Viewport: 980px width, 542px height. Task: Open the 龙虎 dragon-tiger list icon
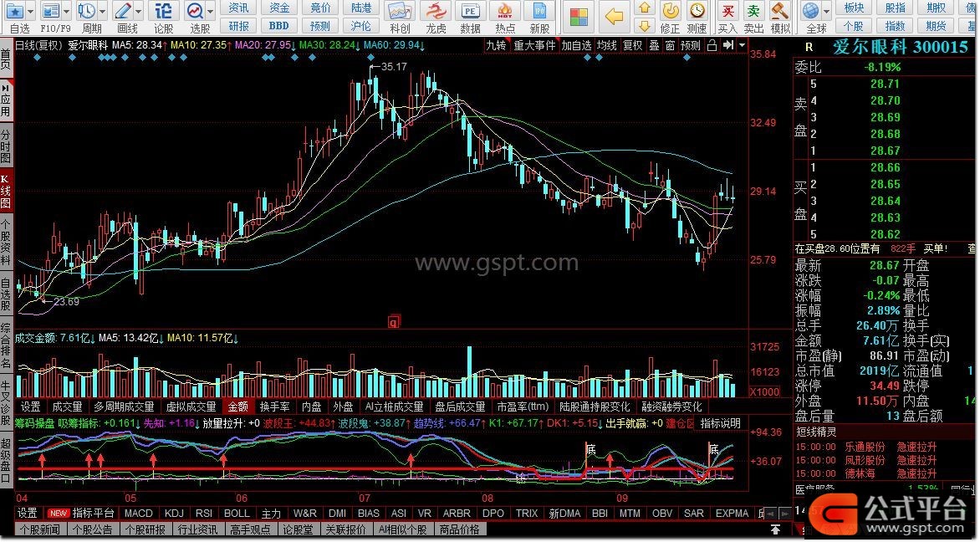tap(435, 11)
